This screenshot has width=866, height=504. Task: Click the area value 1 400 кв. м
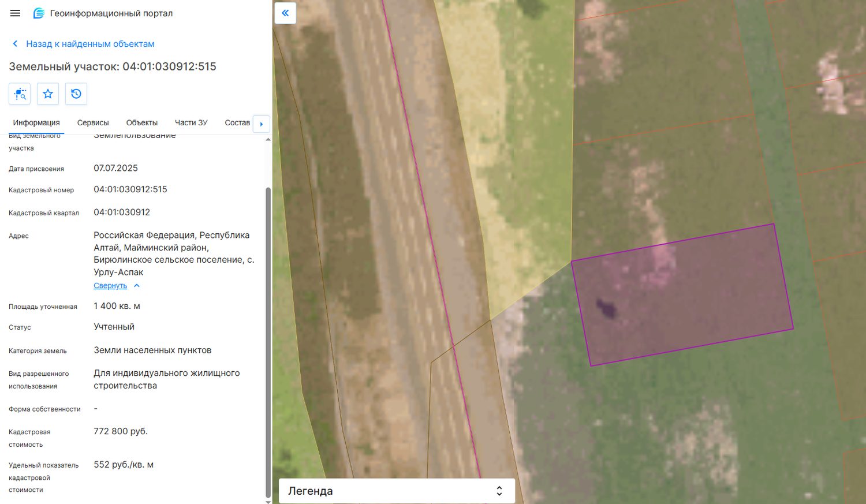(x=117, y=306)
